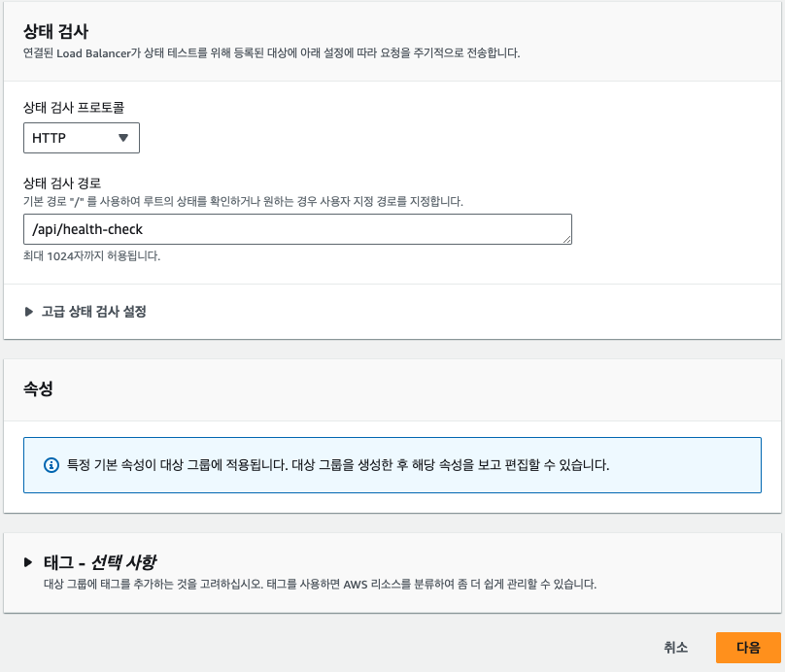The height and width of the screenshot is (672, 785).
Task: Click the orange 다음 button
Action: pyautogui.click(x=748, y=648)
